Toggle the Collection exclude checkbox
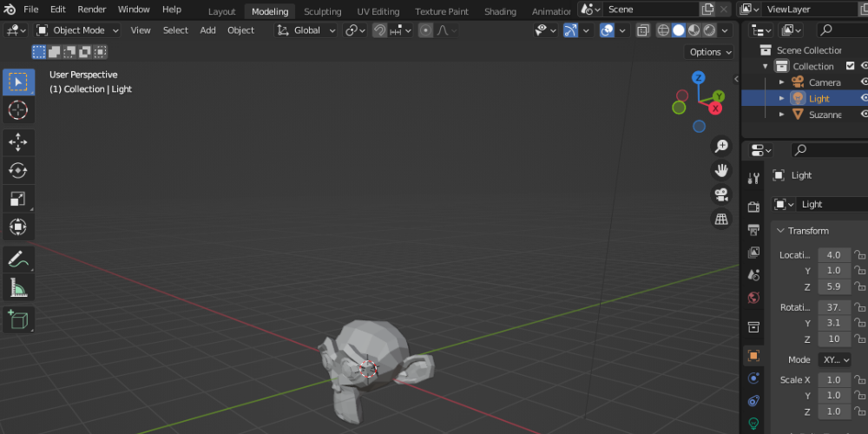 pyautogui.click(x=851, y=66)
